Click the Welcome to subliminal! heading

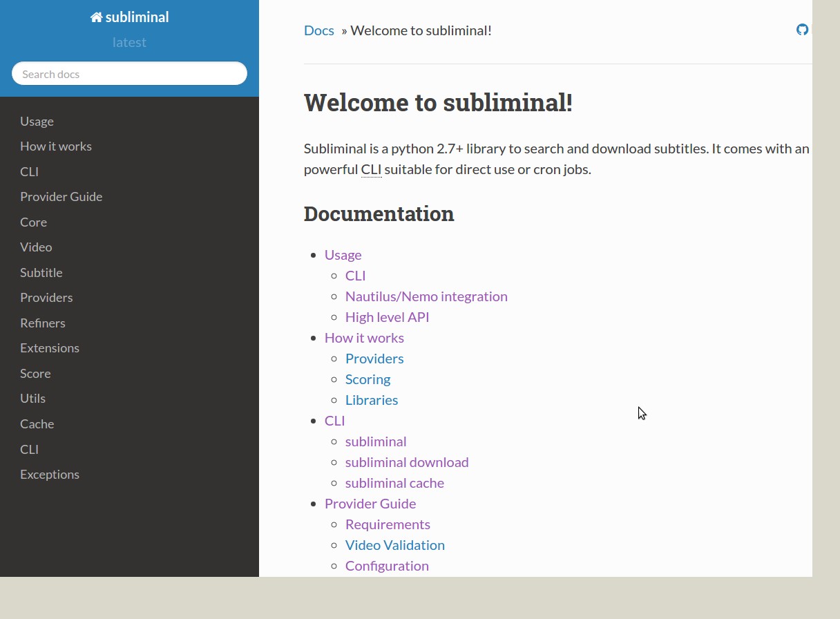438,102
